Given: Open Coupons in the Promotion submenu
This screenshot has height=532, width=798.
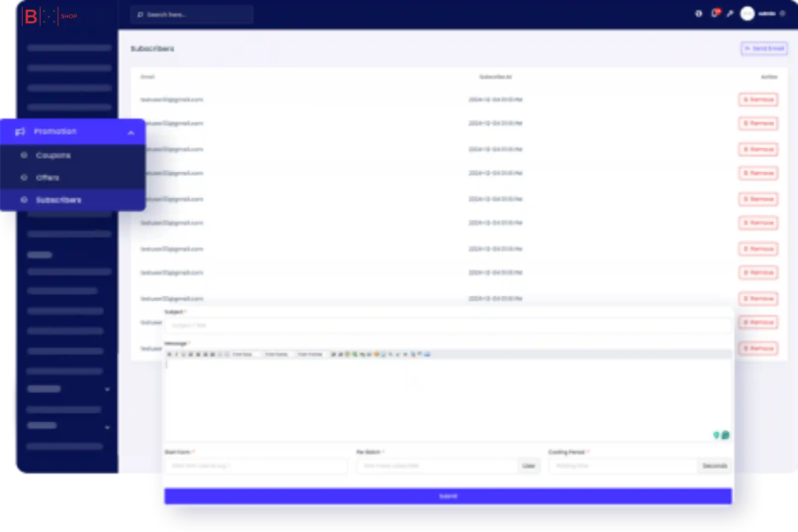Looking at the screenshot, I should [x=53, y=156].
